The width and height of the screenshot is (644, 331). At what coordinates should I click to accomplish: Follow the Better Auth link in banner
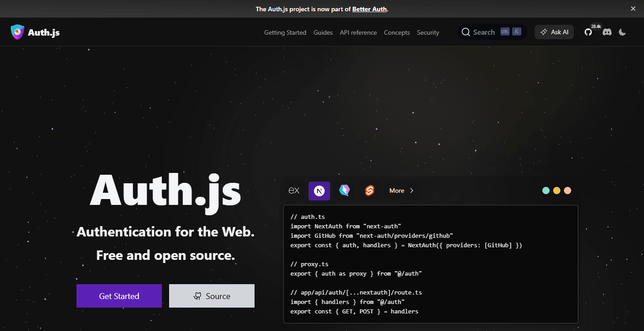pyautogui.click(x=369, y=9)
